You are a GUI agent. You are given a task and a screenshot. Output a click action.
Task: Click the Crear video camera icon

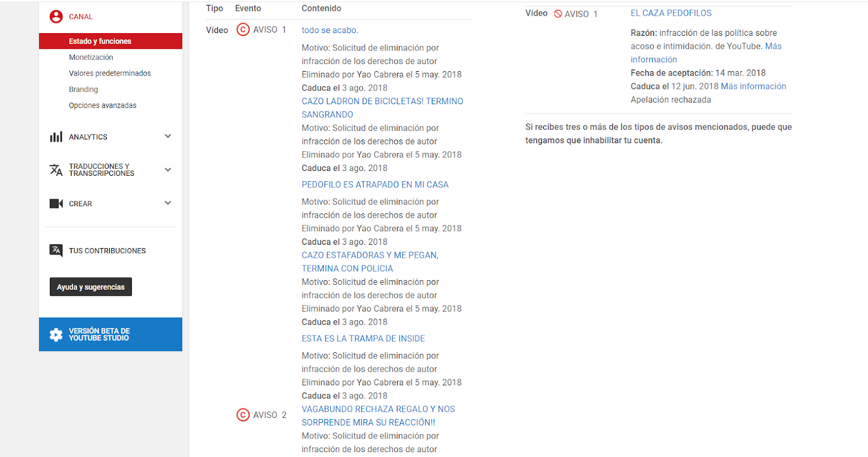[x=56, y=204]
